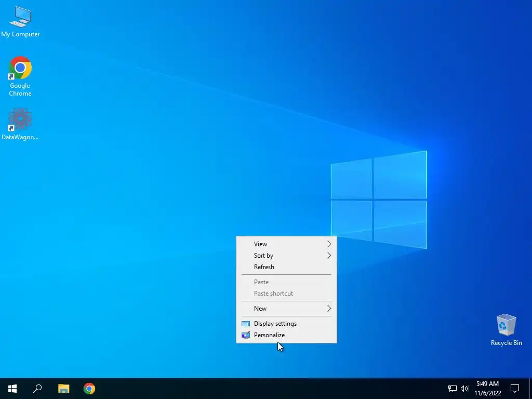The height and width of the screenshot is (399, 532).
Task: Expand the New submenu
Action: (286, 309)
